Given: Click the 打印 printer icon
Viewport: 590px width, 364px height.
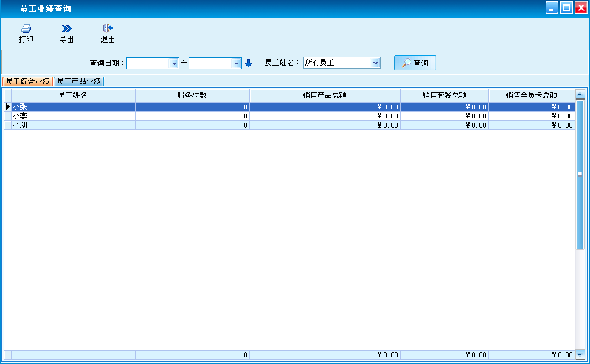Looking at the screenshot, I should (x=26, y=29).
